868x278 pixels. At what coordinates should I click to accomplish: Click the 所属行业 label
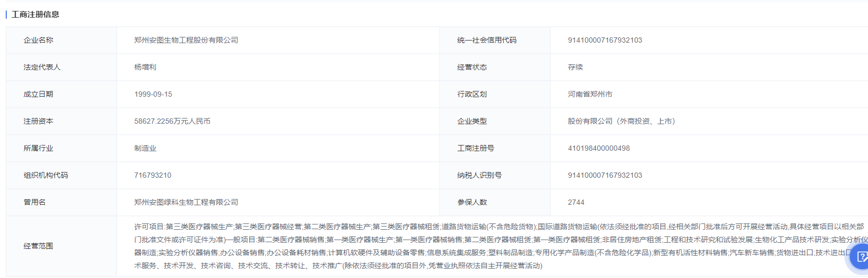pos(38,148)
